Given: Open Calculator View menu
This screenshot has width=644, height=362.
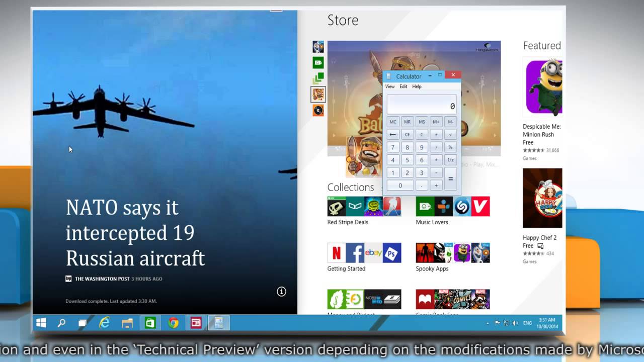Looking at the screenshot, I should (x=390, y=86).
